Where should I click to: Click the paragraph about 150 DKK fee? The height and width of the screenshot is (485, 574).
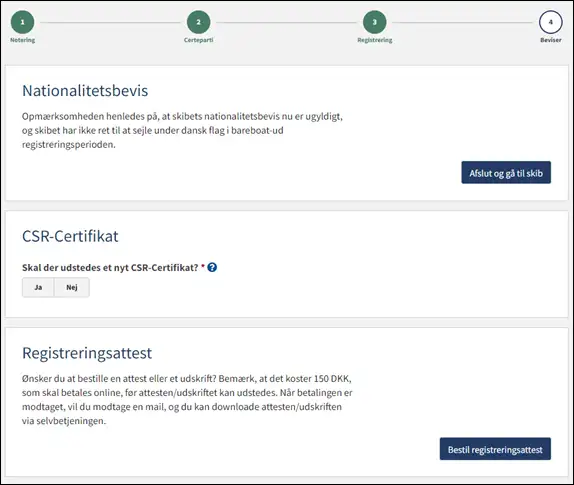click(187, 400)
